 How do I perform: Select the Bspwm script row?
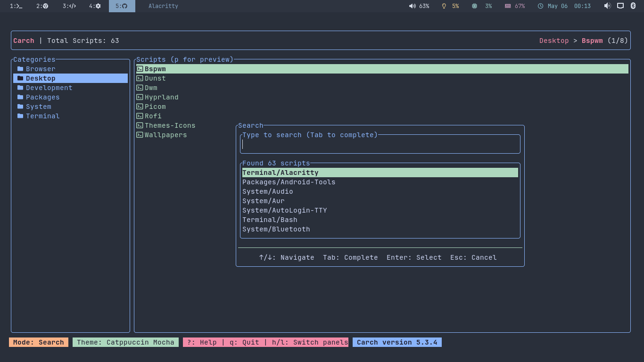pos(382,69)
